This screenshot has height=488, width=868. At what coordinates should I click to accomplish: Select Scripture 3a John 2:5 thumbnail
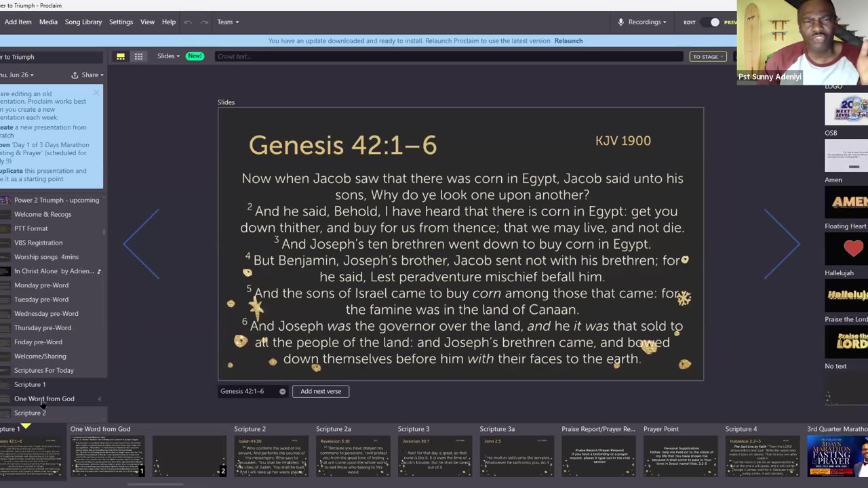[x=517, y=456]
